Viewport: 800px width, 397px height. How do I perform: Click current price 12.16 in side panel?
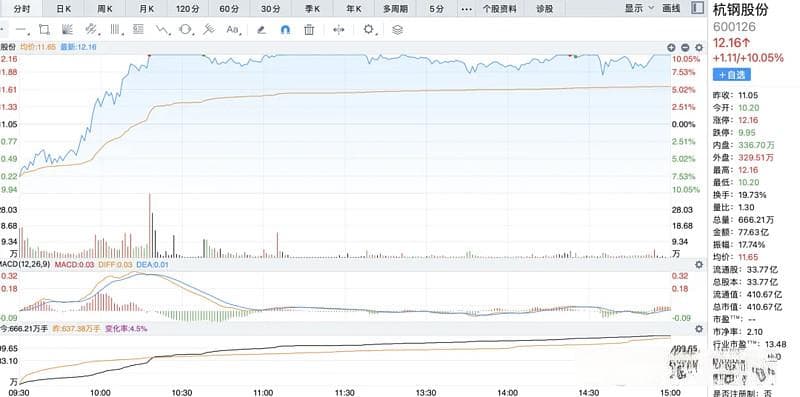point(731,42)
